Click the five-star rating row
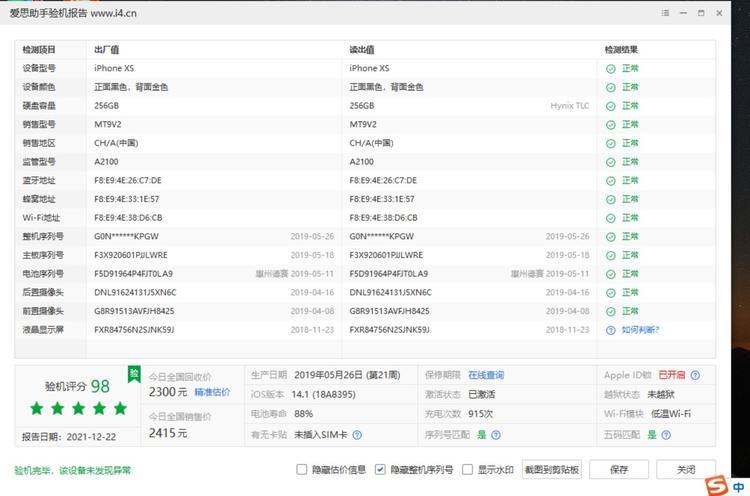The image size is (750, 496). point(79,408)
